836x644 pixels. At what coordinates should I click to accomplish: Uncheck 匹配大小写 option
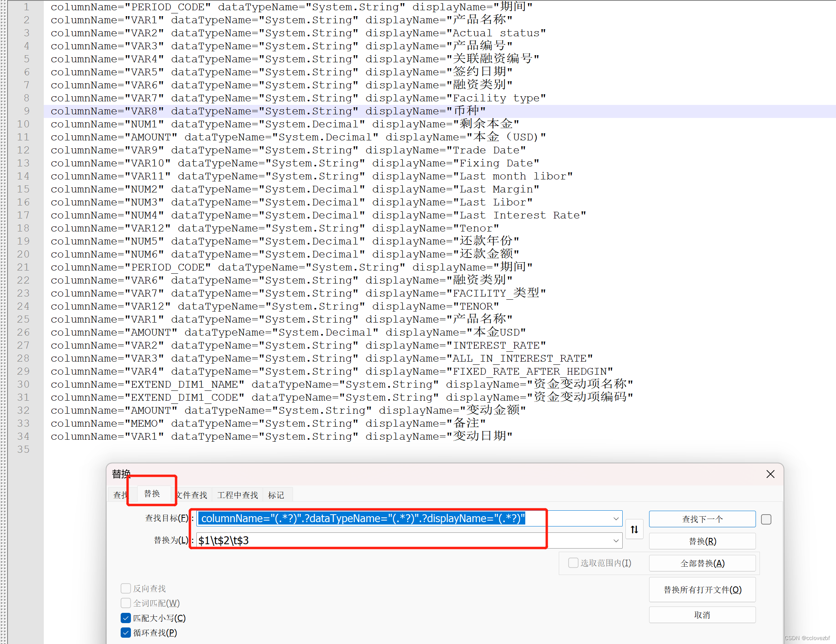pos(126,618)
